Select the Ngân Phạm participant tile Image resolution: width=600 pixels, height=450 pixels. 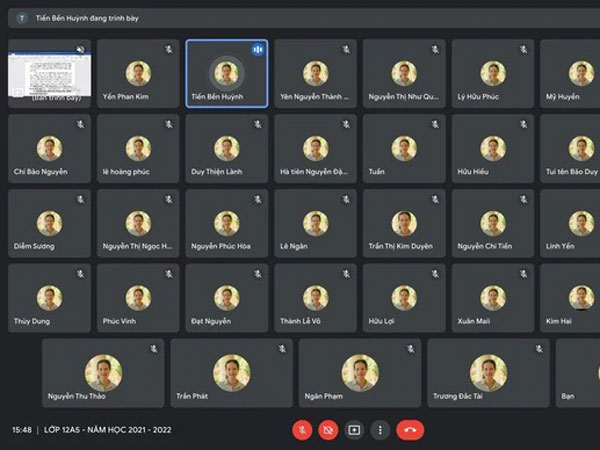point(360,373)
